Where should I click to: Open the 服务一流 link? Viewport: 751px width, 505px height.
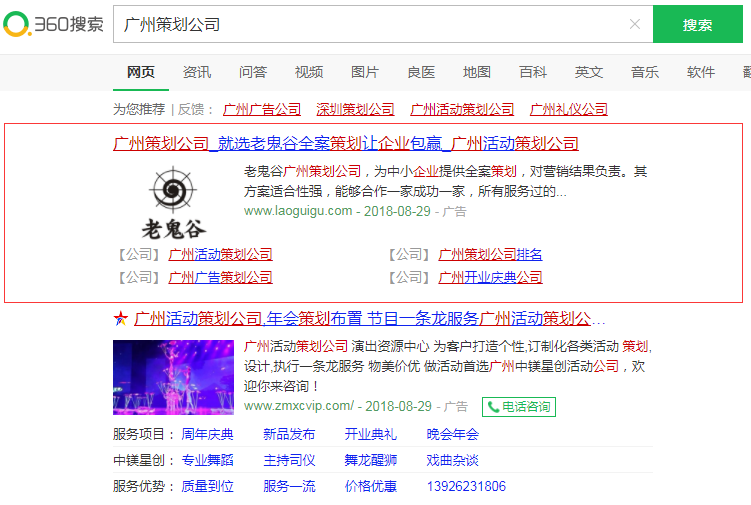[289, 486]
